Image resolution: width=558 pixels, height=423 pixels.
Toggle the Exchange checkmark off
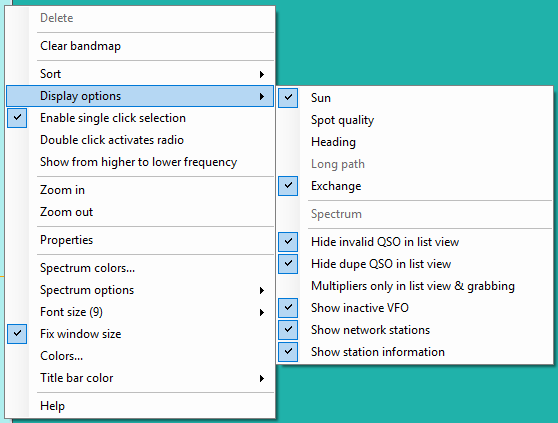[x=415, y=186]
